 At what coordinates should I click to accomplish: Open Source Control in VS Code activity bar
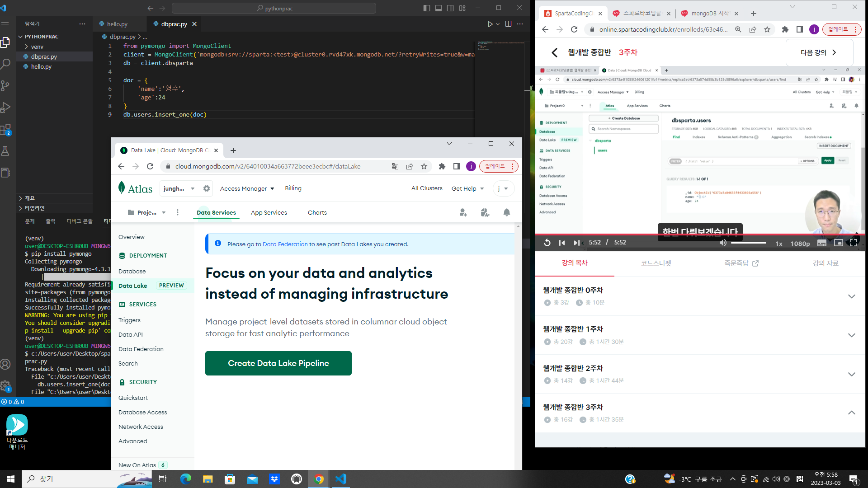click(5, 86)
